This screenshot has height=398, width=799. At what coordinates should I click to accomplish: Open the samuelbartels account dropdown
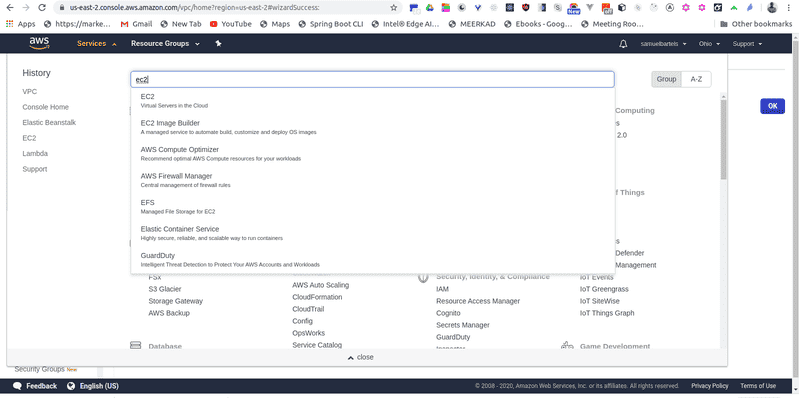tap(663, 44)
